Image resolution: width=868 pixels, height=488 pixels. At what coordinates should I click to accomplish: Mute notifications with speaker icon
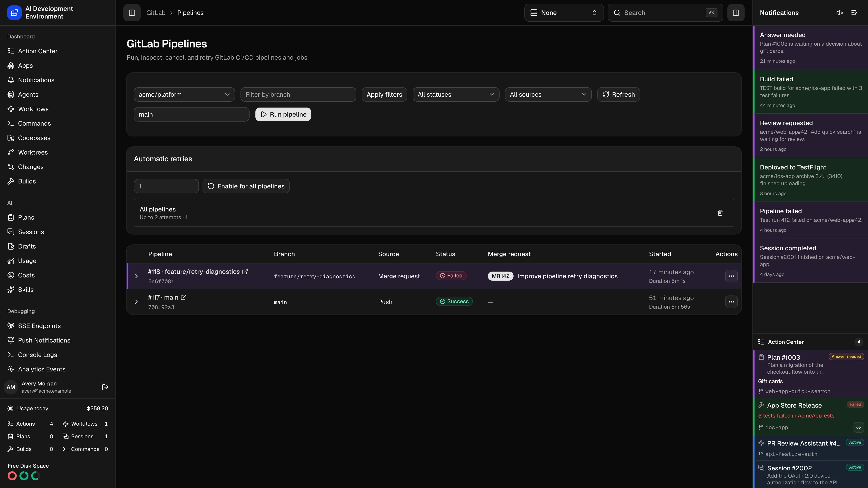(840, 12)
